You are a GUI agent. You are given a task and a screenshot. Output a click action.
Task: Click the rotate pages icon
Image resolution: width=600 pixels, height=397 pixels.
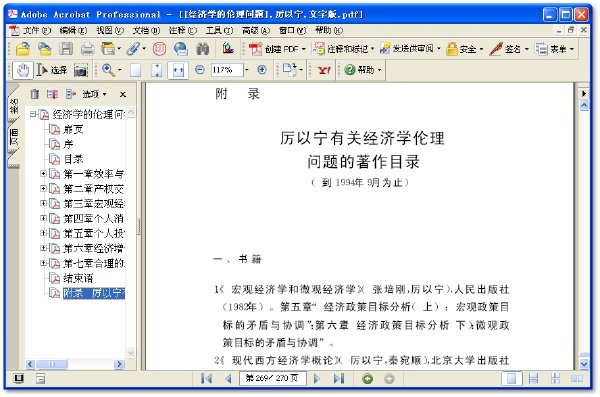[x=290, y=70]
